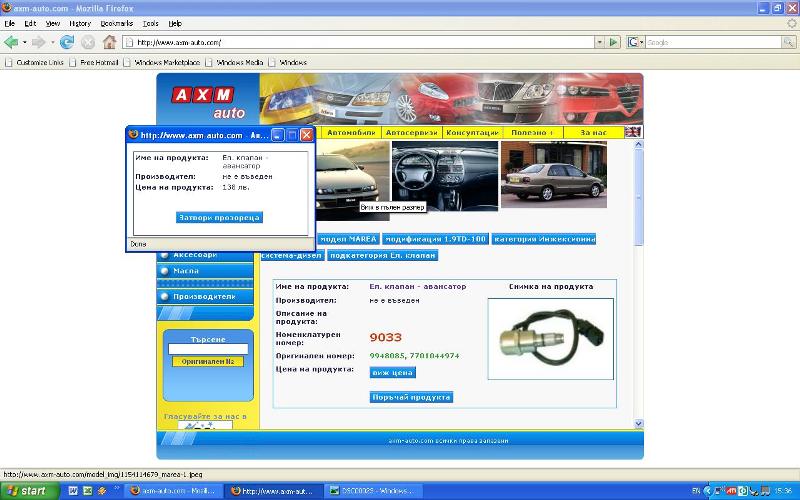The image size is (800, 500).
Task: Click the Масла sidebar category
Action: click(x=186, y=271)
